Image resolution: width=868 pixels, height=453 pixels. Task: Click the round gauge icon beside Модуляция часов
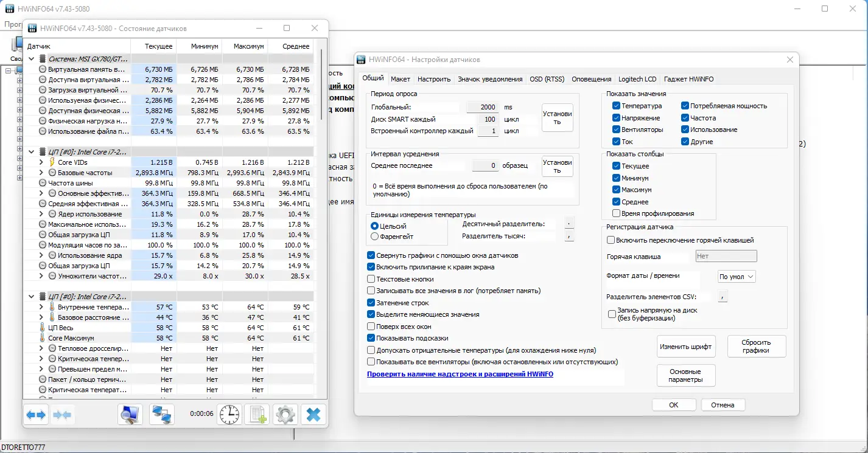pos(43,245)
